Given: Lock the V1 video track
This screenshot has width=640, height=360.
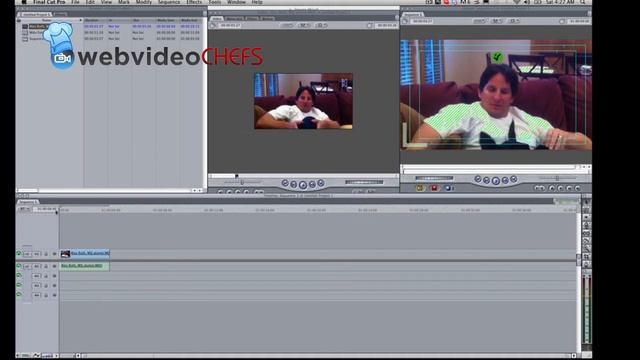Looking at the screenshot, I should pyautogui.click(x=46, y=254).
